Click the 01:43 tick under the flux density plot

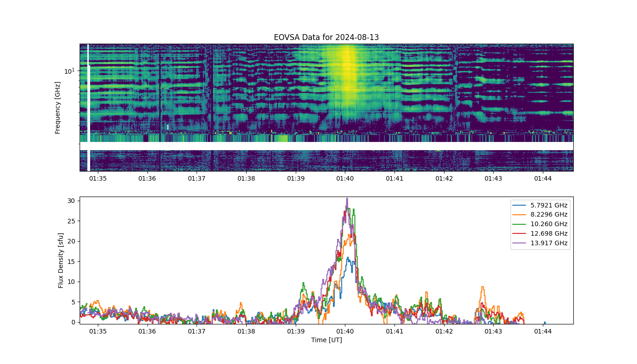tap(494, 332)
